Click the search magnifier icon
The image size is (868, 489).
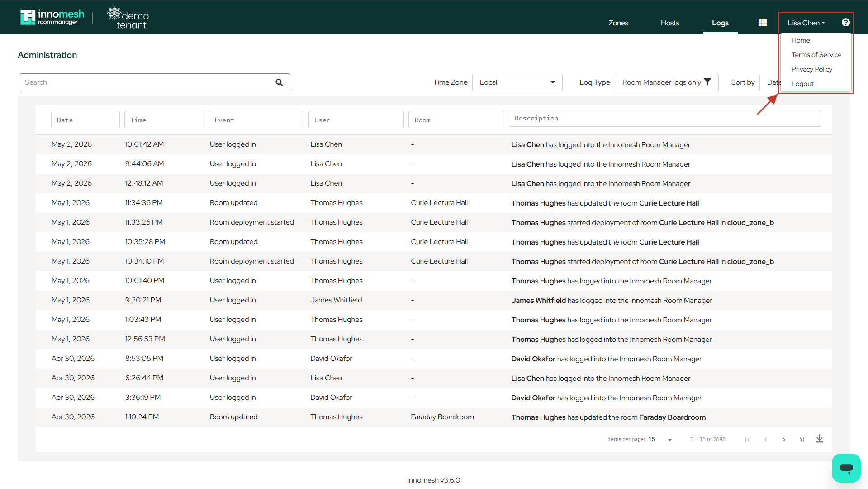pyautogui.click(x=279, y=82)
